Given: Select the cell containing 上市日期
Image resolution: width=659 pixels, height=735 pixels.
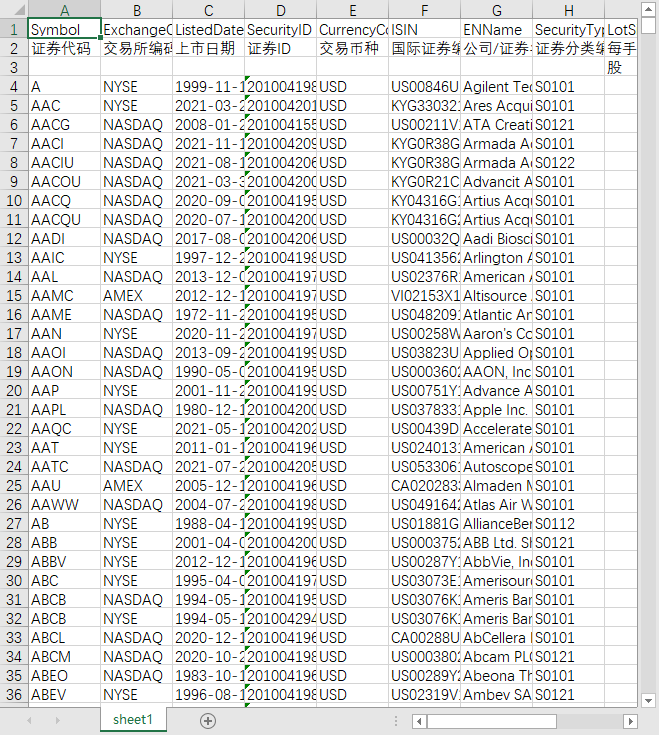Looking at the screenshot, I should pyautogui.click(x=209, y=48).
